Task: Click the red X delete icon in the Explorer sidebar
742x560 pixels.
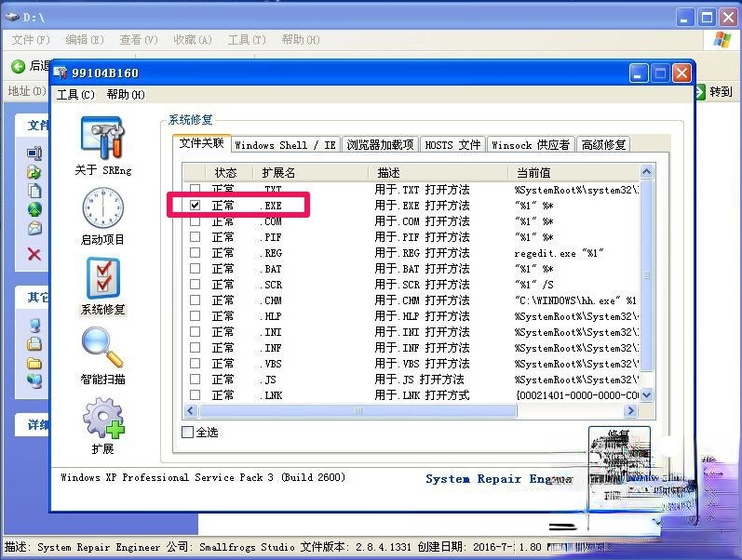Action: [x=34, y=255]
